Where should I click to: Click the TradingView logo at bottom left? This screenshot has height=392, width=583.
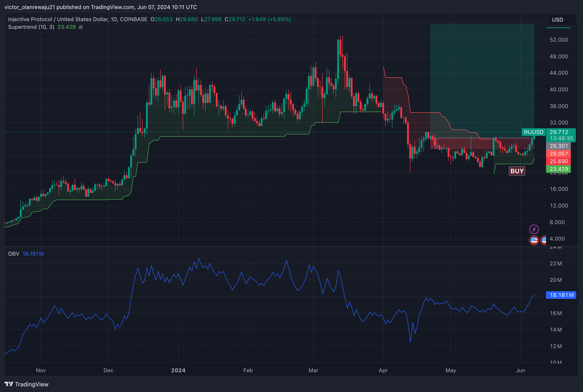coord(27,384)
